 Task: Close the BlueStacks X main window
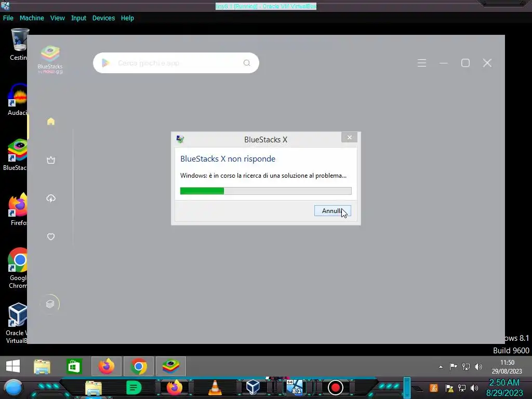[487, 63]
